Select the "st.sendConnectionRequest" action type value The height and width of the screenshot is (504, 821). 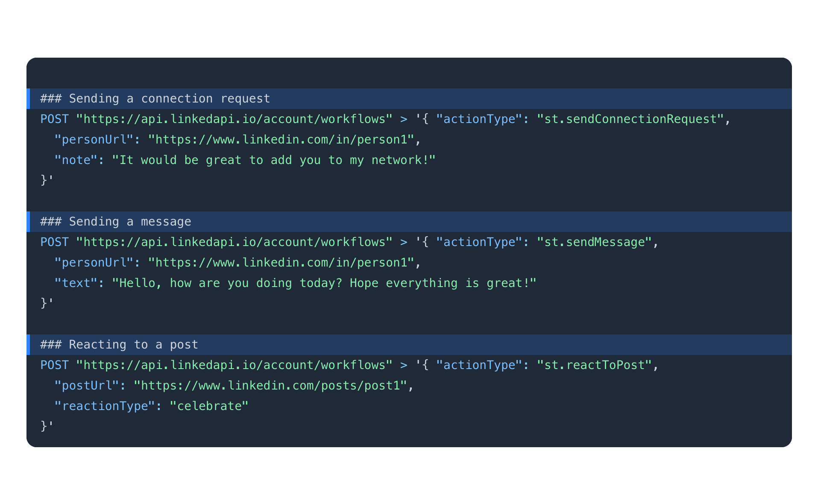(x=630, y=119)
